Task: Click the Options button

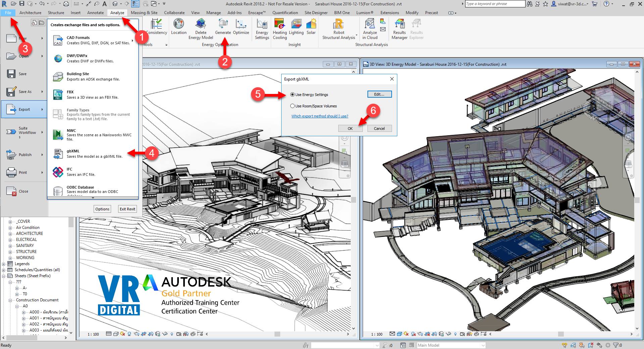Action: pyautogui.click(x=102, y=209)
